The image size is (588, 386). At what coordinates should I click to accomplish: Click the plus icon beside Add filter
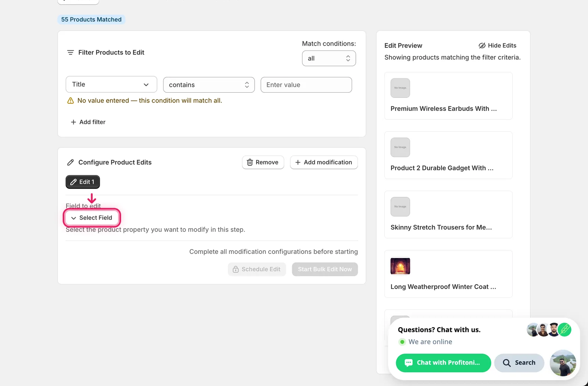click(73, 122)
